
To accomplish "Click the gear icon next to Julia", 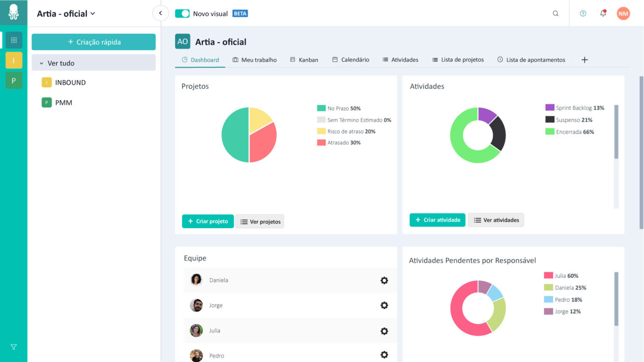I will click(384, 331).
